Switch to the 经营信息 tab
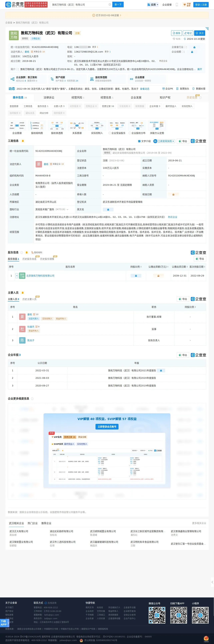This screenshot has width=214, height=644. (x=107, y=97)
